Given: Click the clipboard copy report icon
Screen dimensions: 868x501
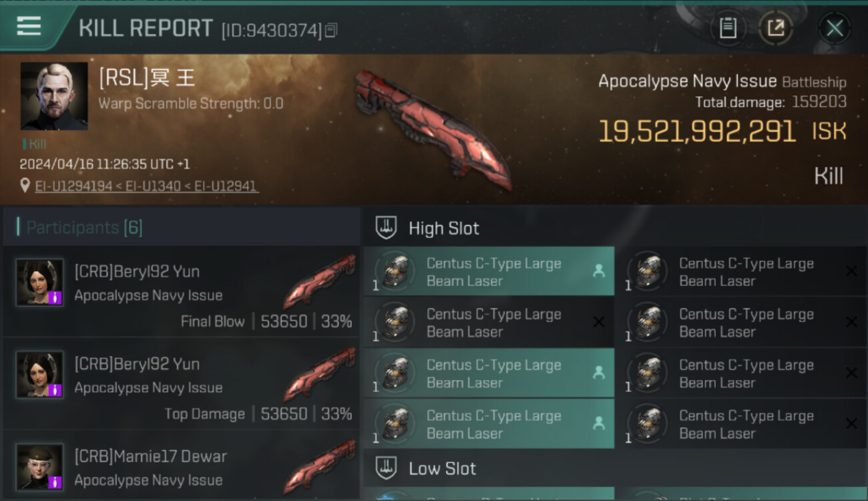Looking at the screenshot, I should click(728, 28).
